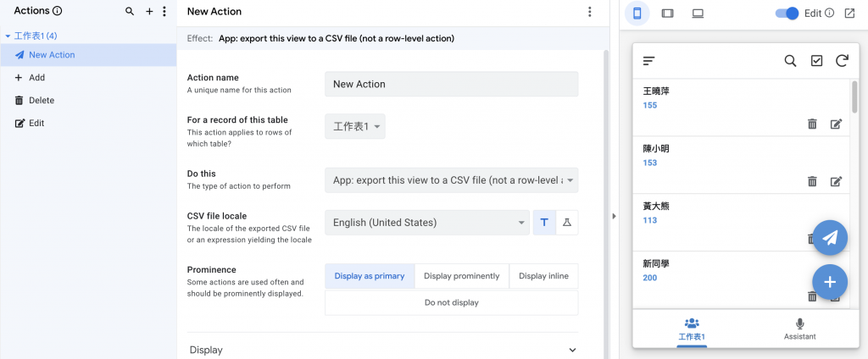Open the Assistant tab in preview
This screenshot has height=359, width=868.
point(799,329)
